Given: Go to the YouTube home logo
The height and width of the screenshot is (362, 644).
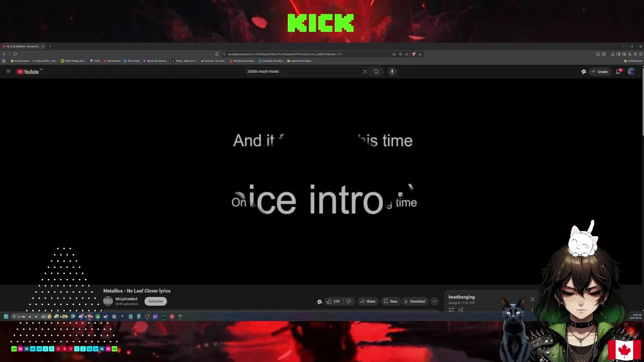Looking at the screenshot, I should [28, 71].
